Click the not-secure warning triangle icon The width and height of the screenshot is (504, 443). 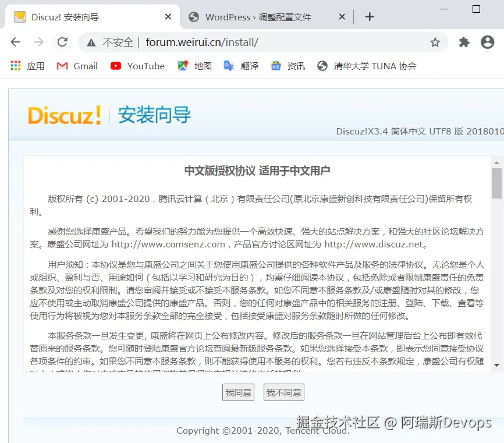(x=91, y=42)
